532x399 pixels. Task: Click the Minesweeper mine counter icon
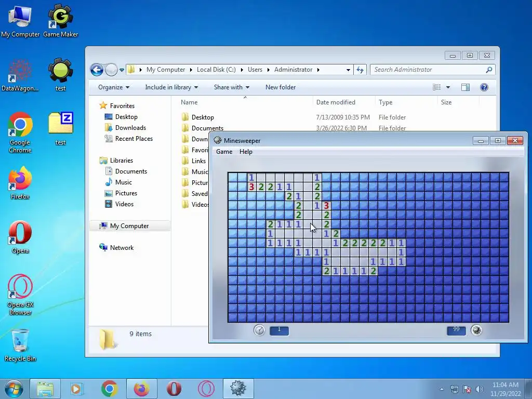pyautogui.click(x=476, y=330)
